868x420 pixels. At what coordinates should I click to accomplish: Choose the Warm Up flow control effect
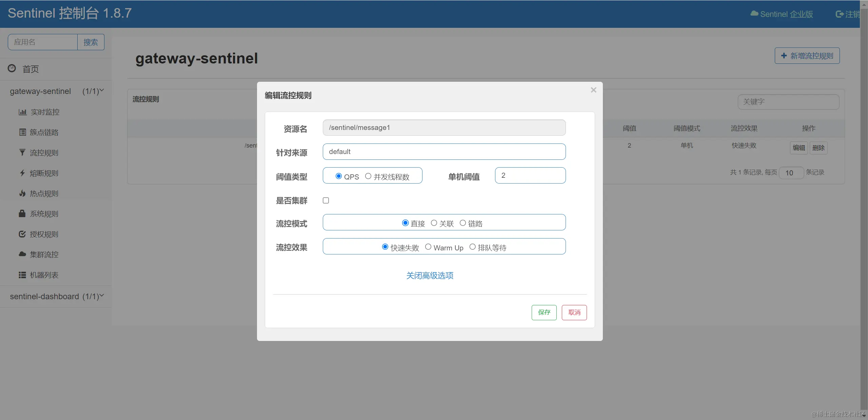(x=428, y=247)
